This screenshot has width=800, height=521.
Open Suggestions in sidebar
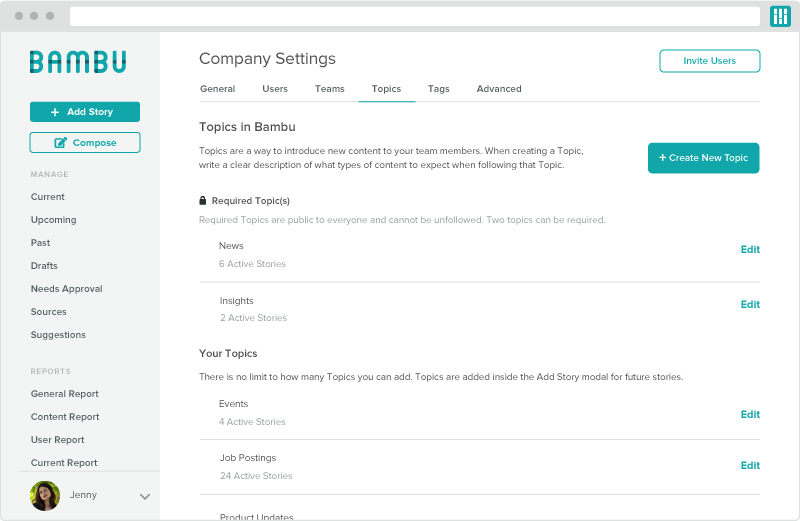58,335
